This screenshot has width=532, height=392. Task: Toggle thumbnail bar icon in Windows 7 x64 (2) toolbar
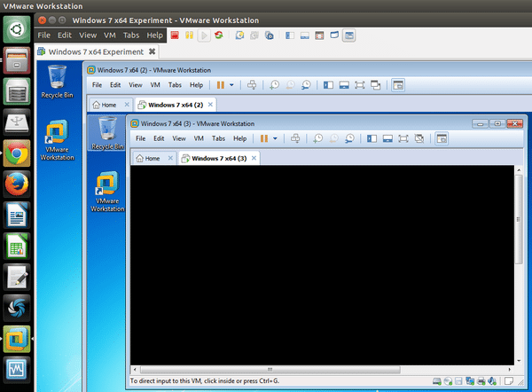344,85
